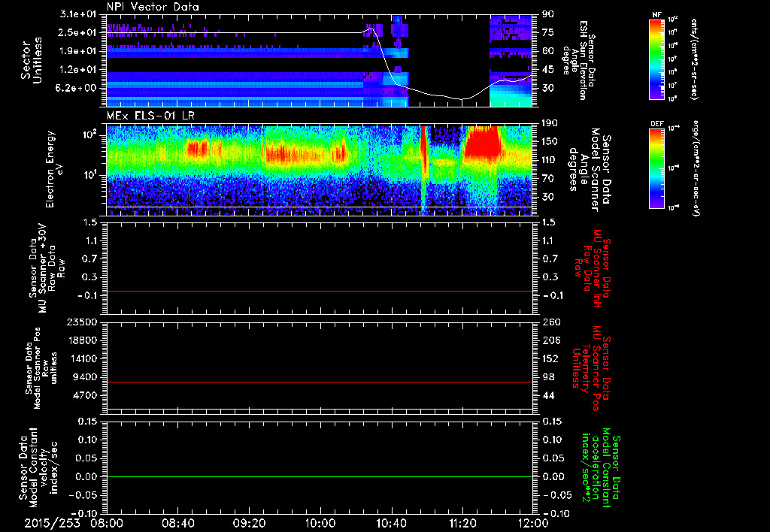Click the '60' Sun elevation angle tick
Screen dimensions: 770x532
pyautogui.click(x=548, y=51)
